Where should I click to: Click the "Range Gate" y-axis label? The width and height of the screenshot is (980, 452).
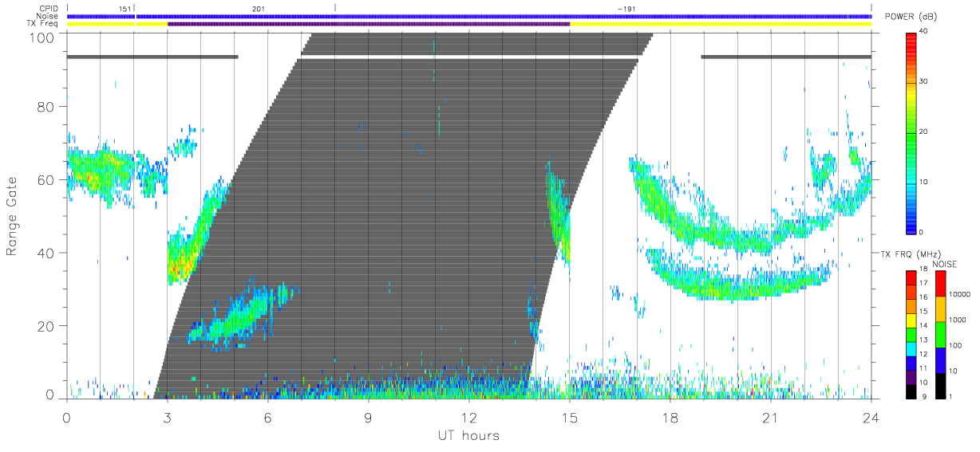(x=14, y=216)
